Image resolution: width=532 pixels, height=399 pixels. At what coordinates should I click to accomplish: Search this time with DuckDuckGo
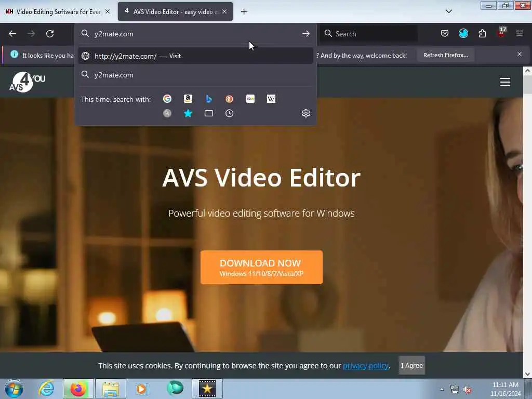point(229,99)
